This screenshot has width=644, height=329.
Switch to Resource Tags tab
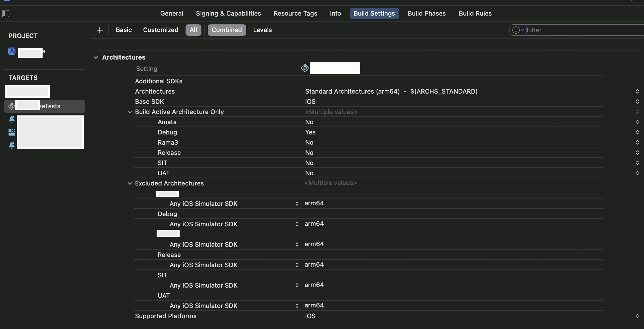tap(295, 13)
